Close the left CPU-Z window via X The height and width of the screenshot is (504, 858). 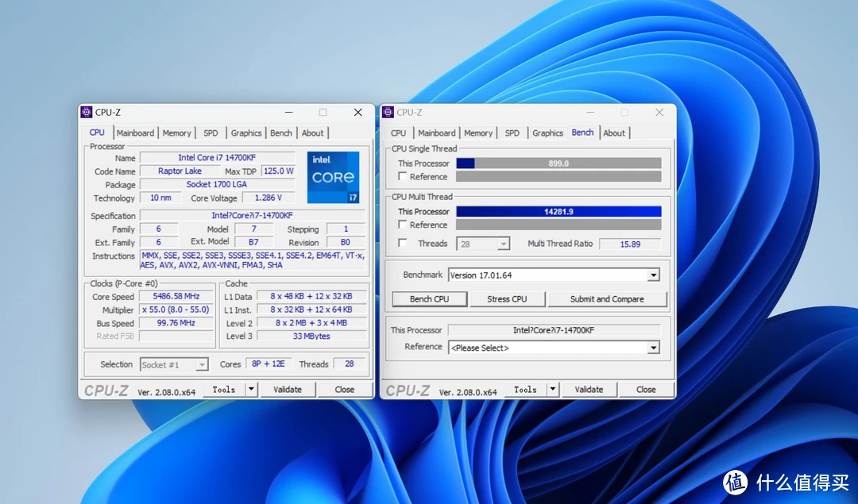point(357,112)
